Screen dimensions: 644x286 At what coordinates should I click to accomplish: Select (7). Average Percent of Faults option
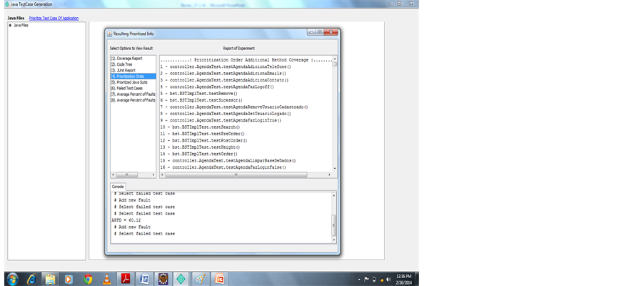[x=133, y=94]
